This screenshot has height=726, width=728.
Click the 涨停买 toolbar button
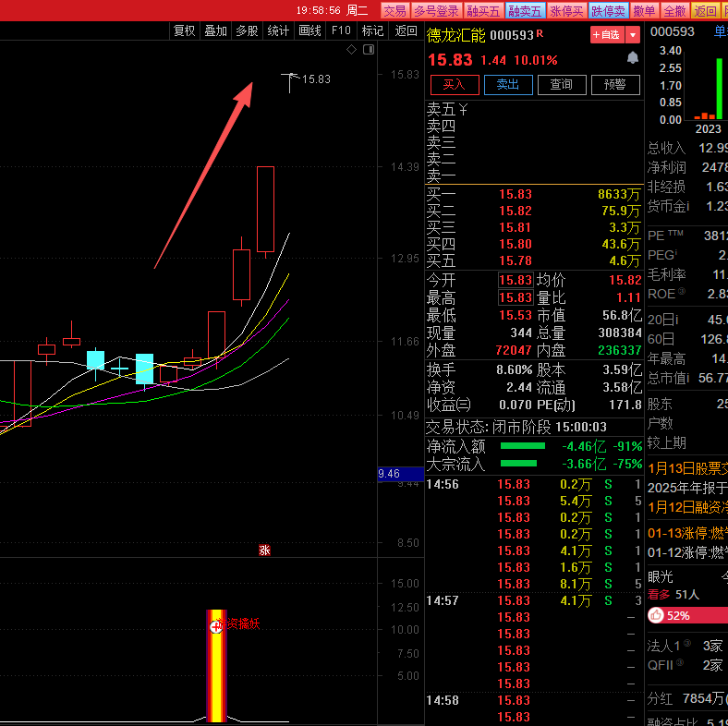567,11
